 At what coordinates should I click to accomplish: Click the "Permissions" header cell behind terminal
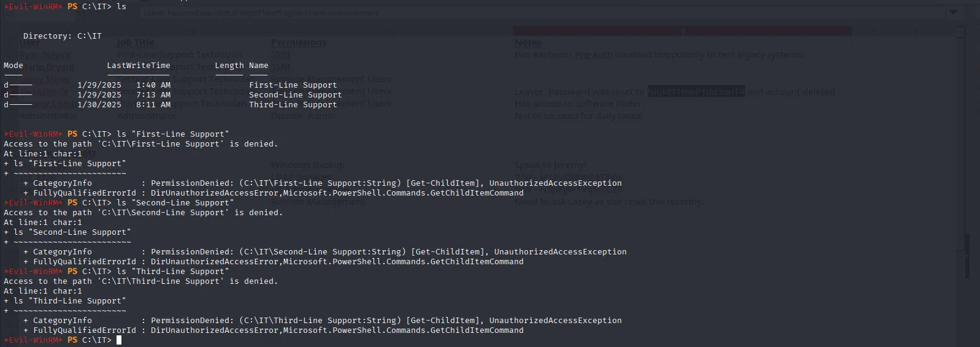[x=299, y=42]
